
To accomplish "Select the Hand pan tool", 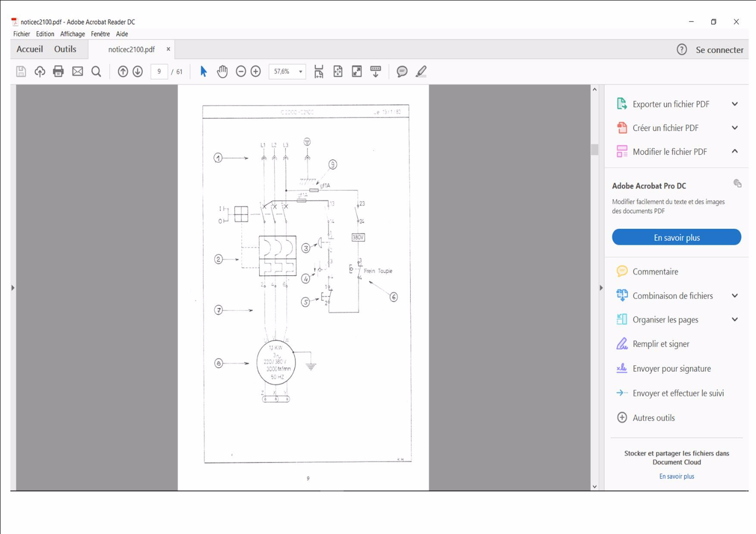I will pyautogui.click(x=222, y=72).
